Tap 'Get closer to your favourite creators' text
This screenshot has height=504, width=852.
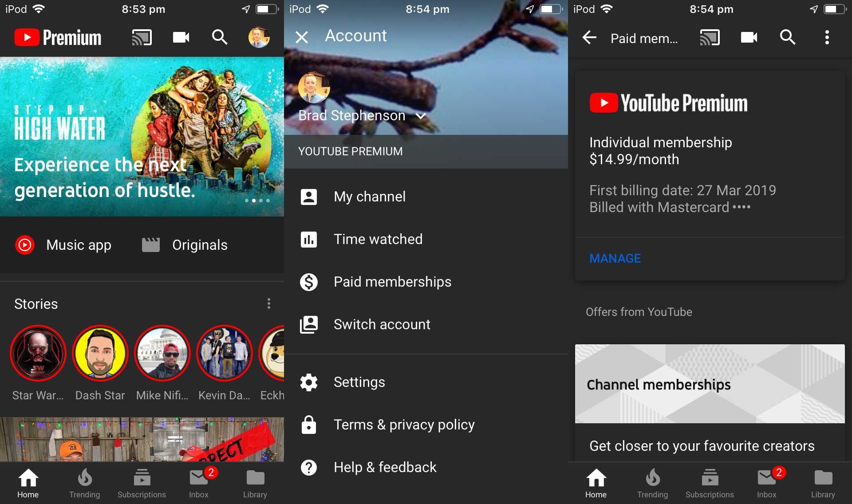(x=702, y=446)
